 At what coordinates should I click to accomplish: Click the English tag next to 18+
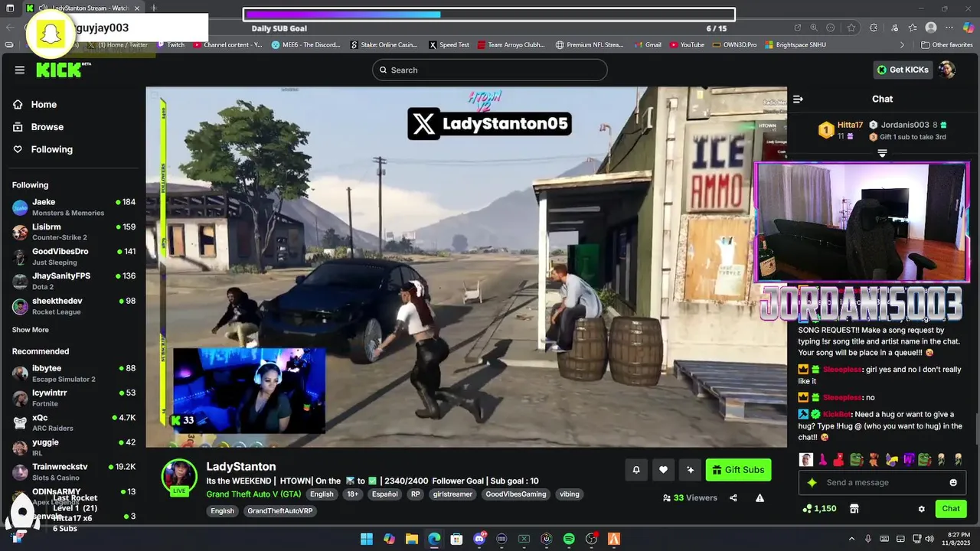tap(322, 494)
